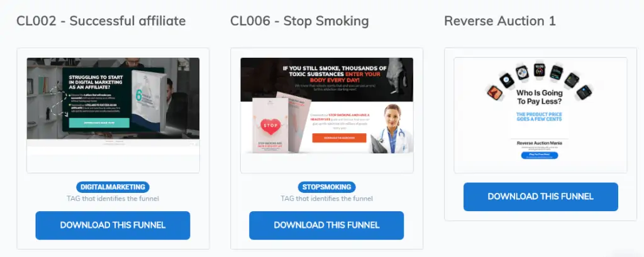
Task: Click the orange button in Stop Smoking preview
Action: (339, 138)
